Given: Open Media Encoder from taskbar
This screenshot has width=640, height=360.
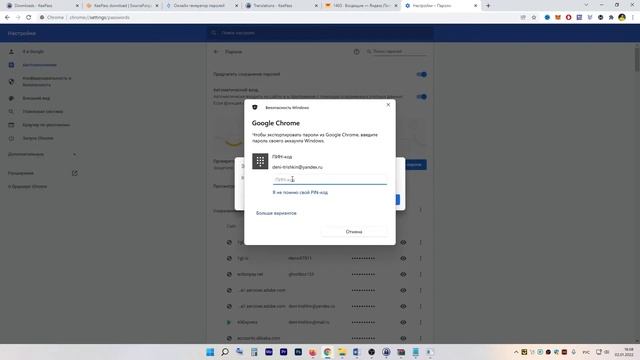Looking at the screenshot, I should coord(269,352).
